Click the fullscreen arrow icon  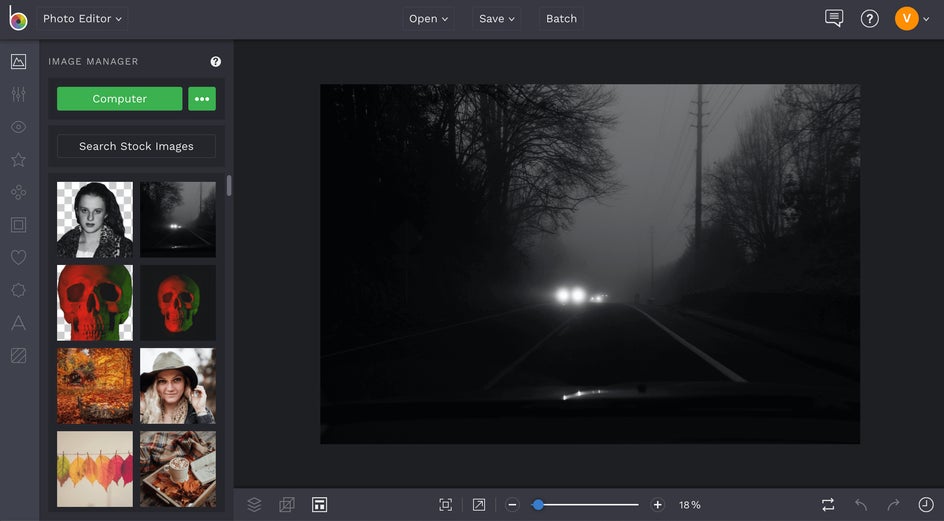point(479,505)
